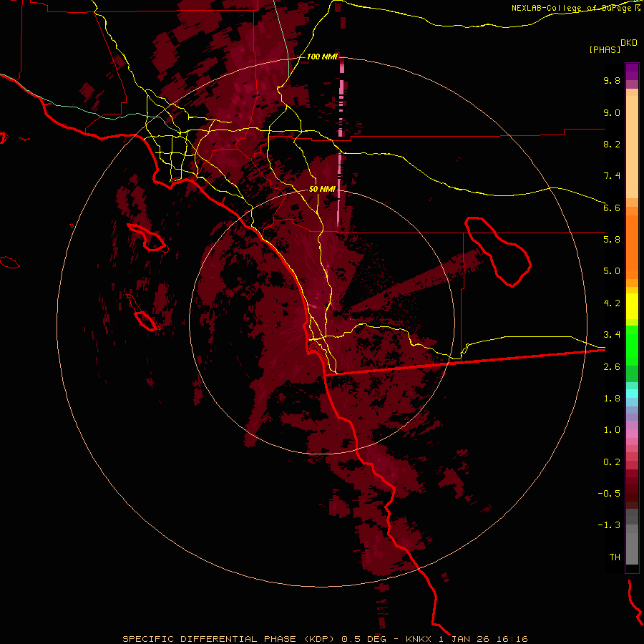Click the 5.0 scale value
644x644 pixels.
tap(612, 271)
